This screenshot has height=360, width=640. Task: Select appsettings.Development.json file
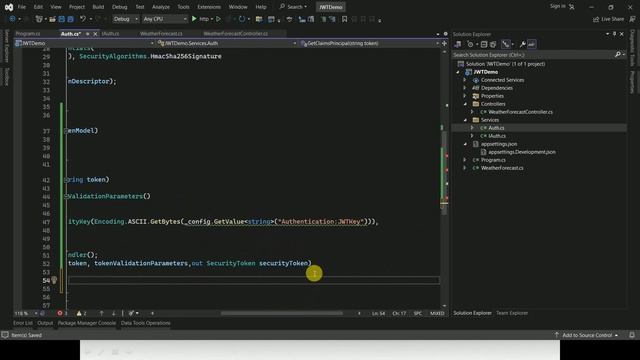(522, 152)
